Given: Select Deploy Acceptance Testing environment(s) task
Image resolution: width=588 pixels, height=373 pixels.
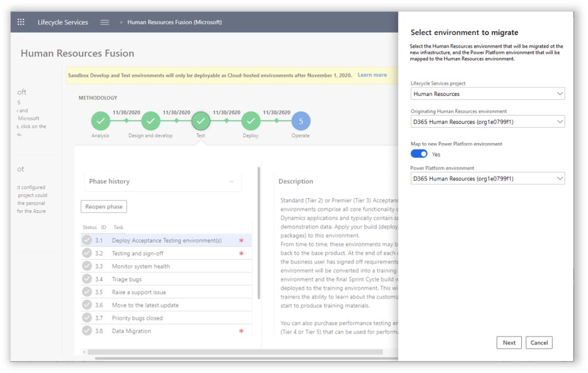Looking at the screenshot, I should [x=167, y=240].
